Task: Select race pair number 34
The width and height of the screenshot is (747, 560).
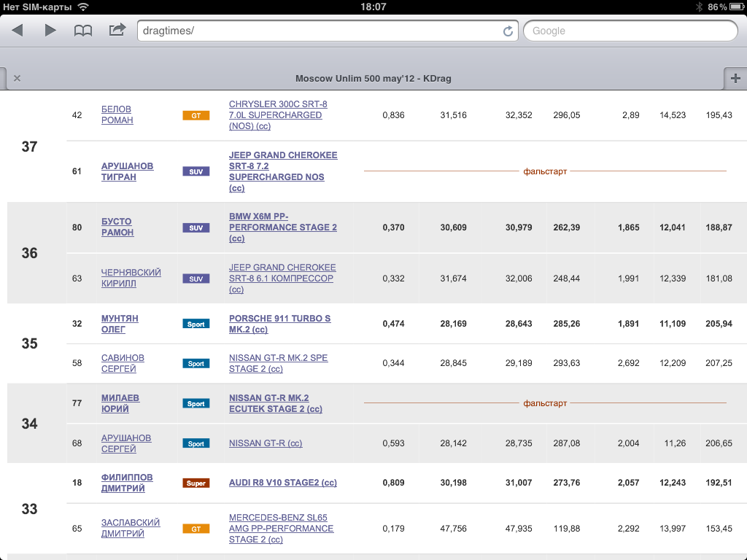Action: click(x=29, y=424)
